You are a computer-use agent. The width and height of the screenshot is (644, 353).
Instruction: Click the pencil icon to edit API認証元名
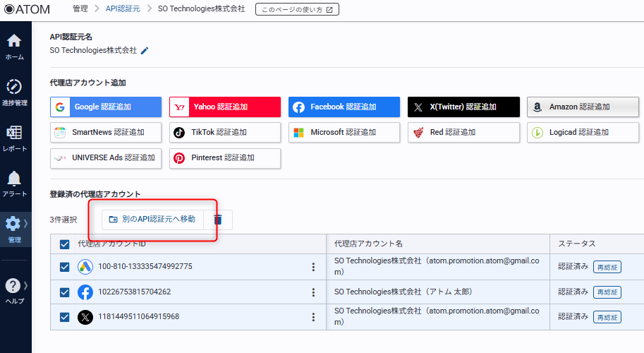click(x=145, y=51)
